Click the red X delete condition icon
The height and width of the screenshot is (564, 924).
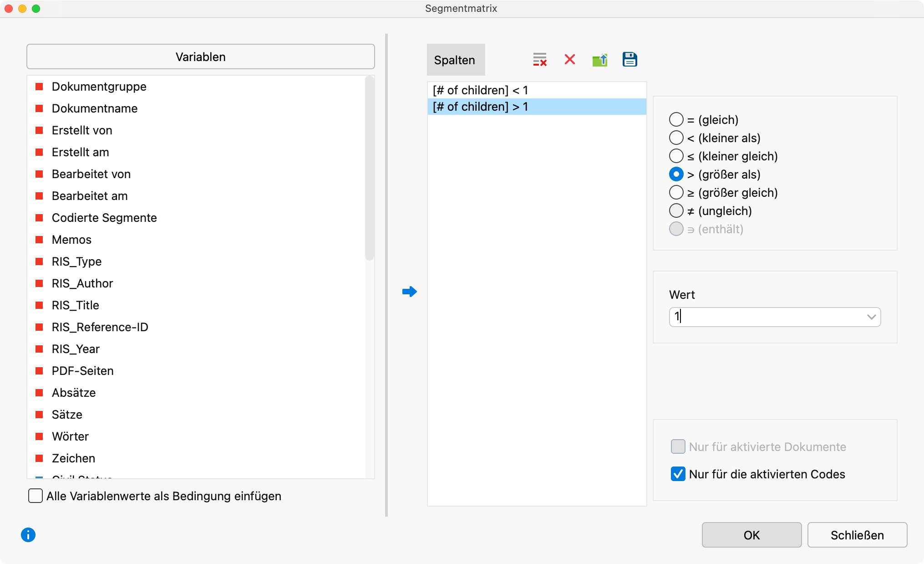tap(570, 60)
